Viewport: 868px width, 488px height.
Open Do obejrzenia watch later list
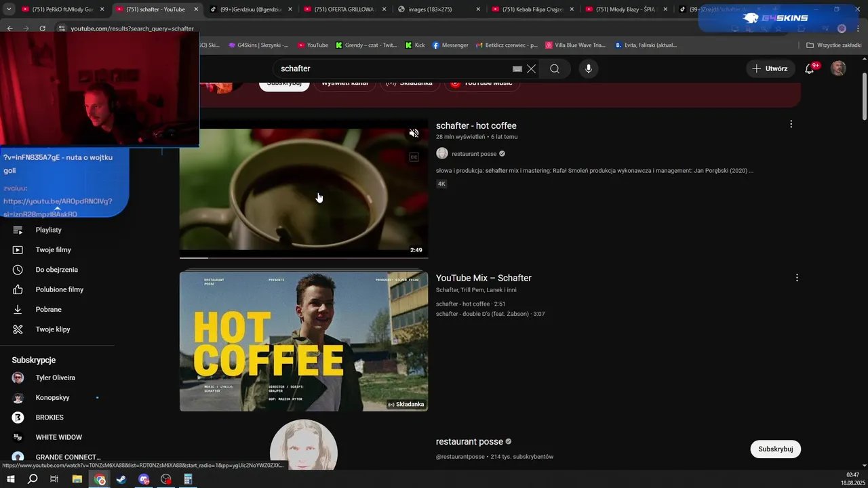[57, 270]
